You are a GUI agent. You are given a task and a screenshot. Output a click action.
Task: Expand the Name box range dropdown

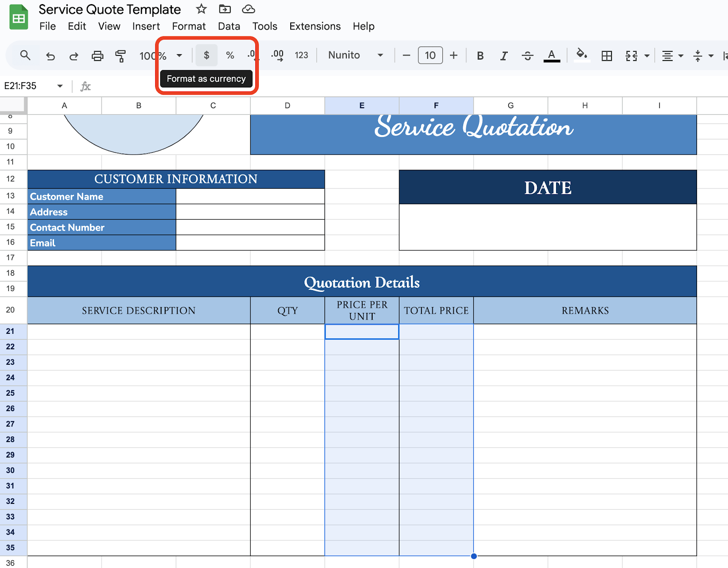tap(60, 86)
